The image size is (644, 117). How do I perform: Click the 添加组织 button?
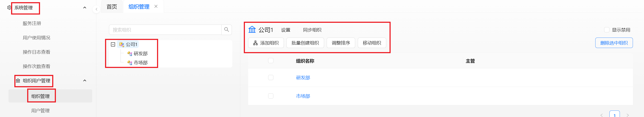pyautogui.click(x=266, y=43)
